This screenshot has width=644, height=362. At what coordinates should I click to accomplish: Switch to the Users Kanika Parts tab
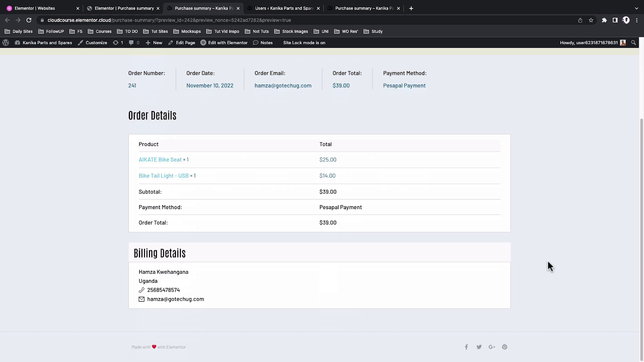click(284, 8)
